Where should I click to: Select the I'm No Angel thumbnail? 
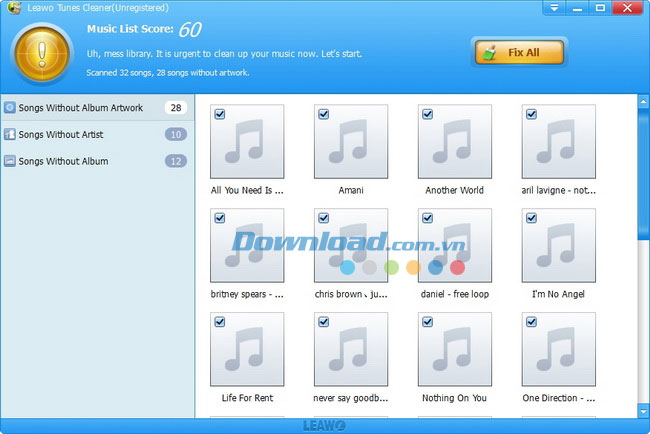tap(558, 245)
